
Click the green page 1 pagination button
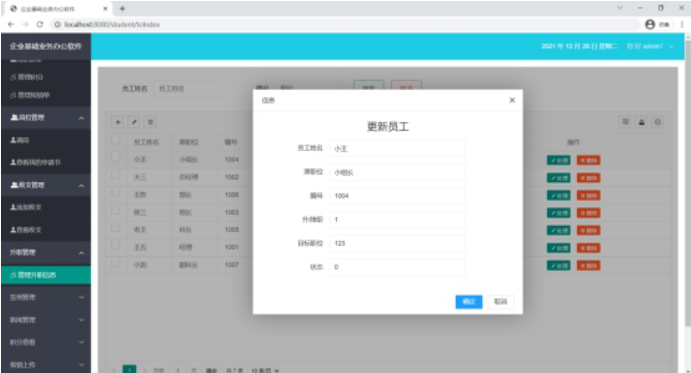coord(129,370)
